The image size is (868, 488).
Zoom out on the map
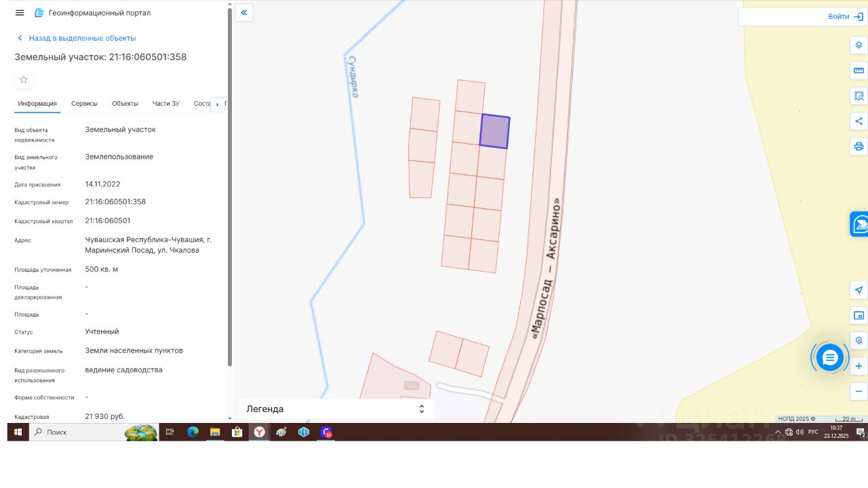[x=859, y=392]
